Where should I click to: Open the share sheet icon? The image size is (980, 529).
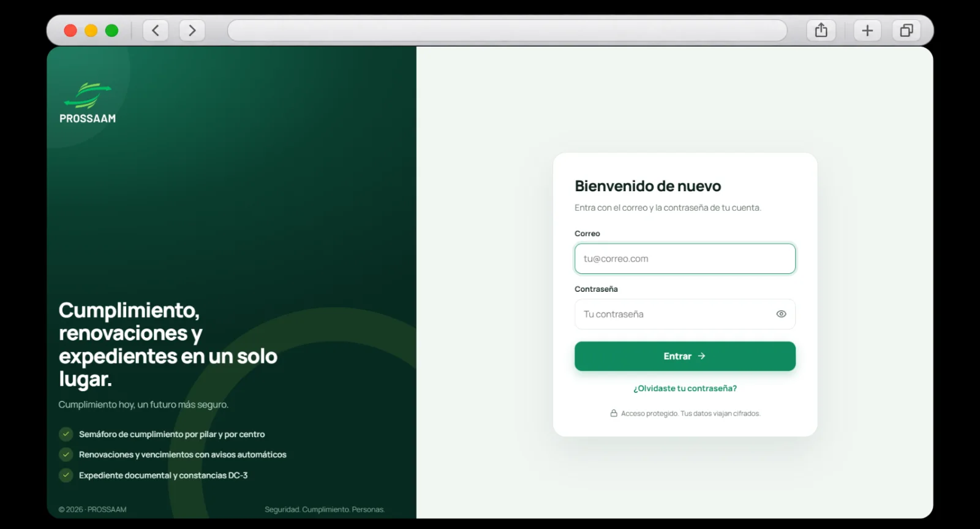pyautogui.click(x=821, y=30)
